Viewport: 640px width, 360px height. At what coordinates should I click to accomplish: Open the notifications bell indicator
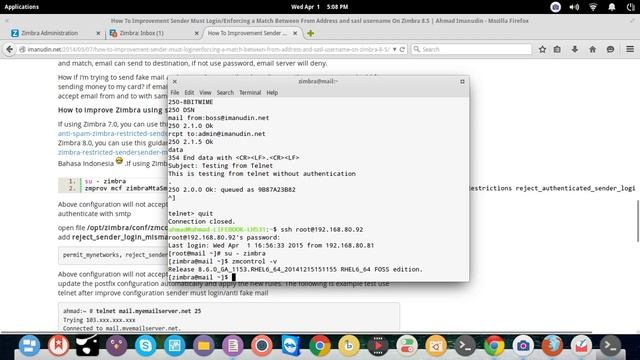[x=611, y=7]
